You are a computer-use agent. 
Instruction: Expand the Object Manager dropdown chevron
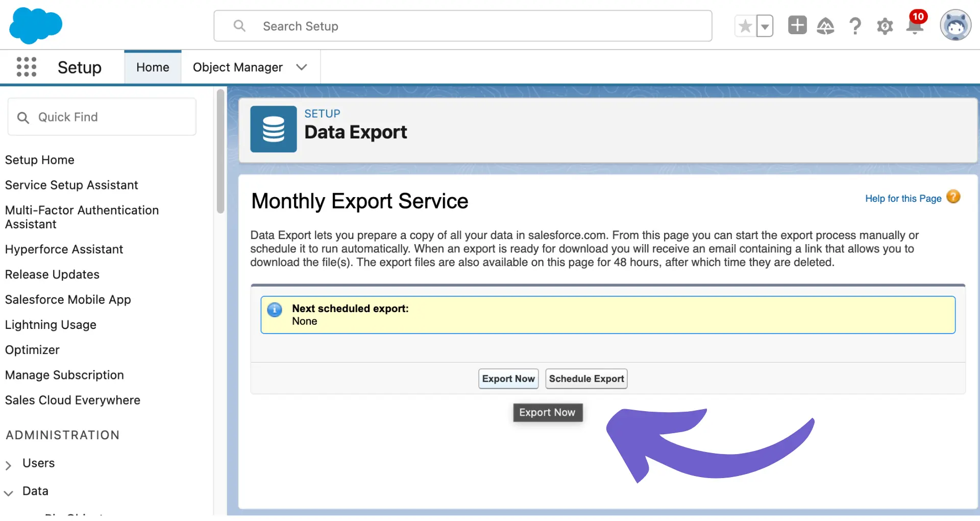[302, 67]
